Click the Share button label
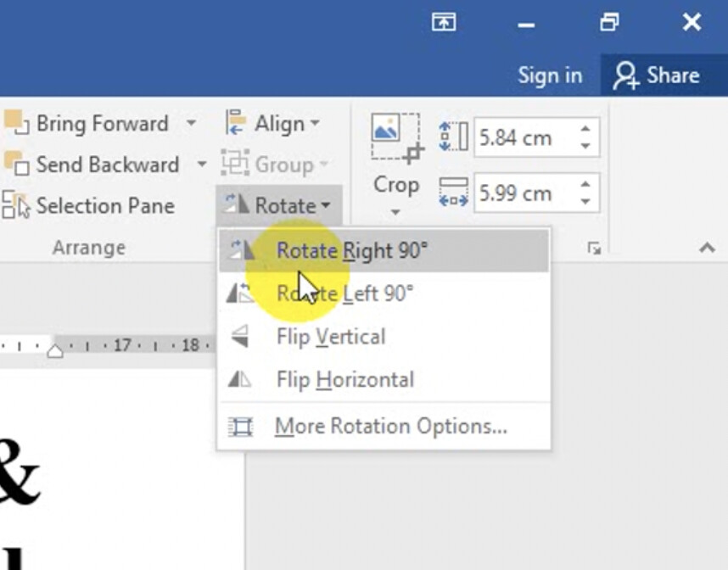The height and width of the screenshot is (570, 728). [673, 75]
